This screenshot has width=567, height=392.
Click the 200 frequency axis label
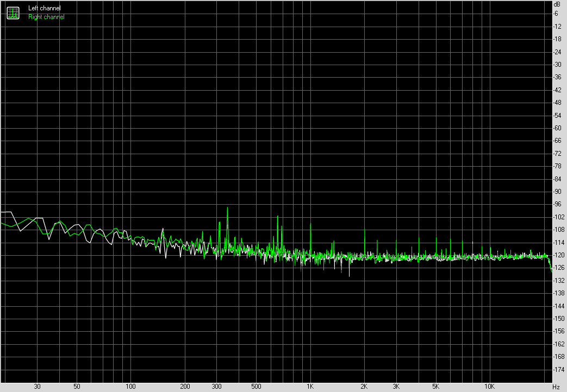185,387
